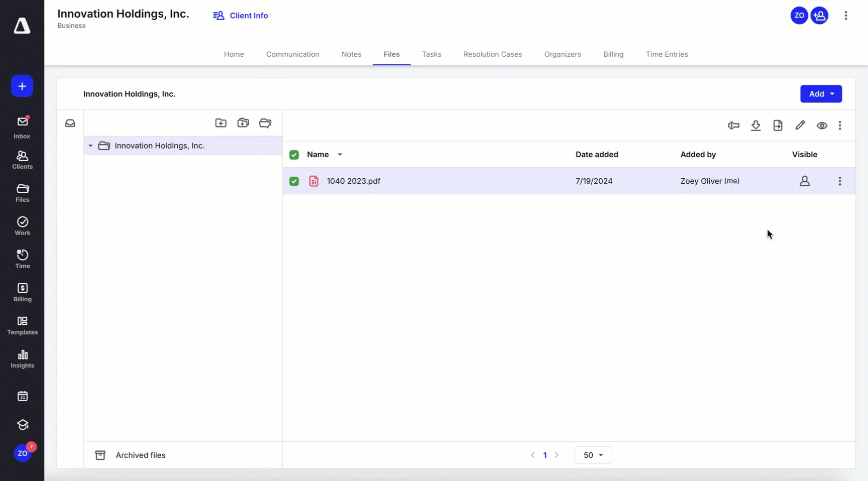Uncheck the 1040 2023.pdf row checkbox
Viewport: 868px width, 481px height.
pos(294,181)
